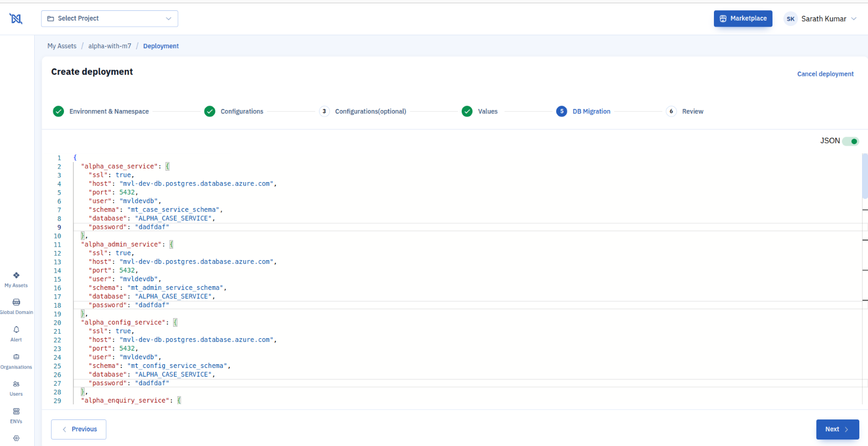Place cursor in password value on line 27
868x446 pixels.
[152, 383]
